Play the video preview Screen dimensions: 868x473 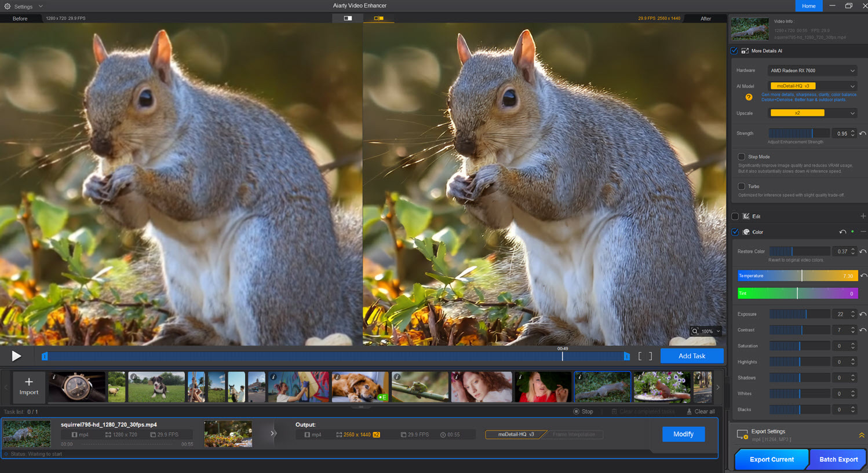[x=16, y=356]
